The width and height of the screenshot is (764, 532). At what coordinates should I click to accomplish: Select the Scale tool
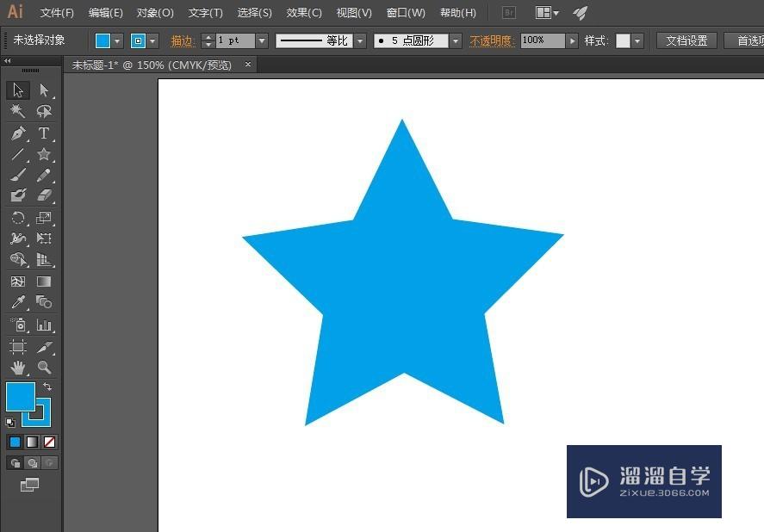(44, 217)
